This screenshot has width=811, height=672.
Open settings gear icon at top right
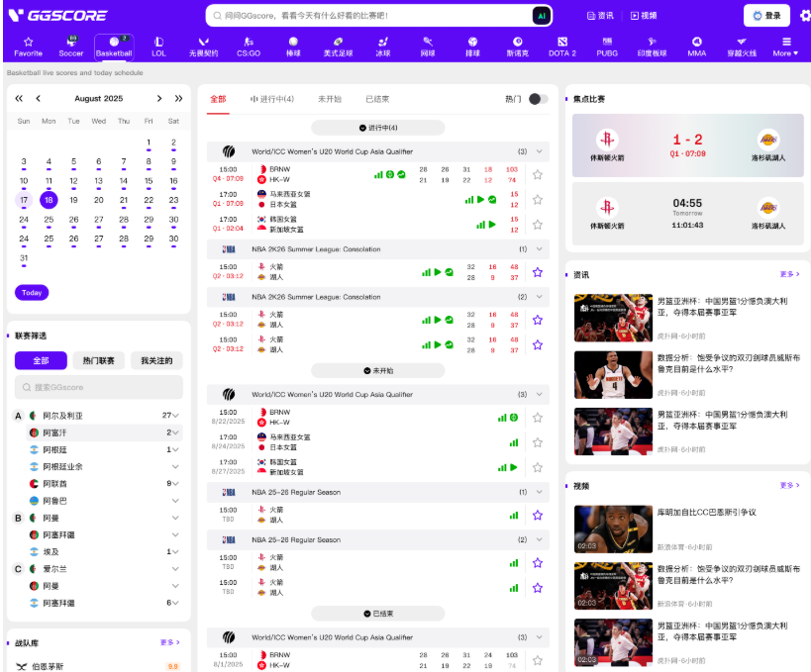pyautogui.click(x=805, y=16)
